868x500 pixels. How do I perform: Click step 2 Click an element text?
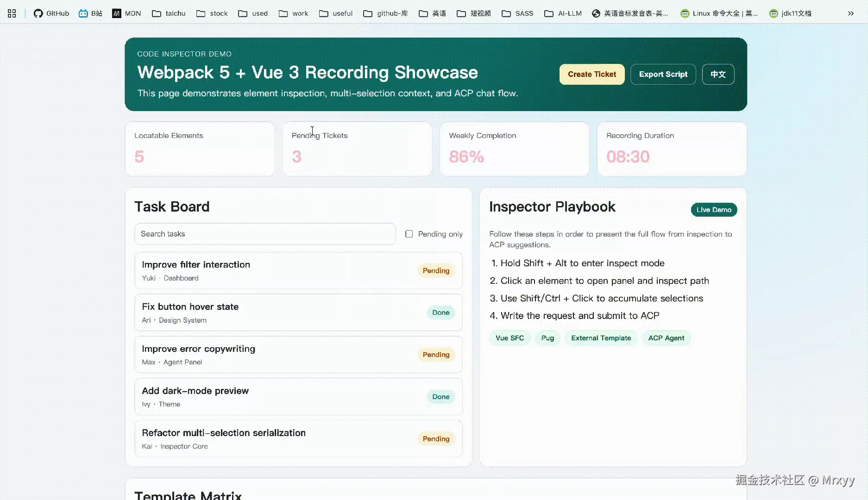coord(604,281)
